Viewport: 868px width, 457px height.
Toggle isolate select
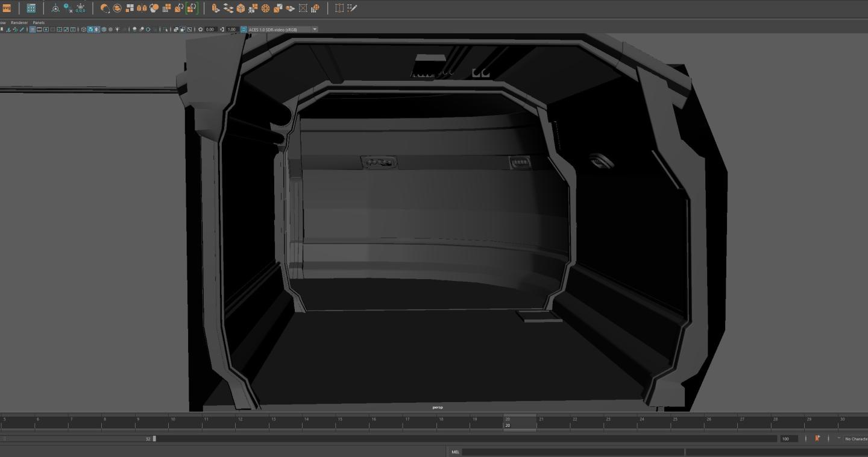pos(166,29)
